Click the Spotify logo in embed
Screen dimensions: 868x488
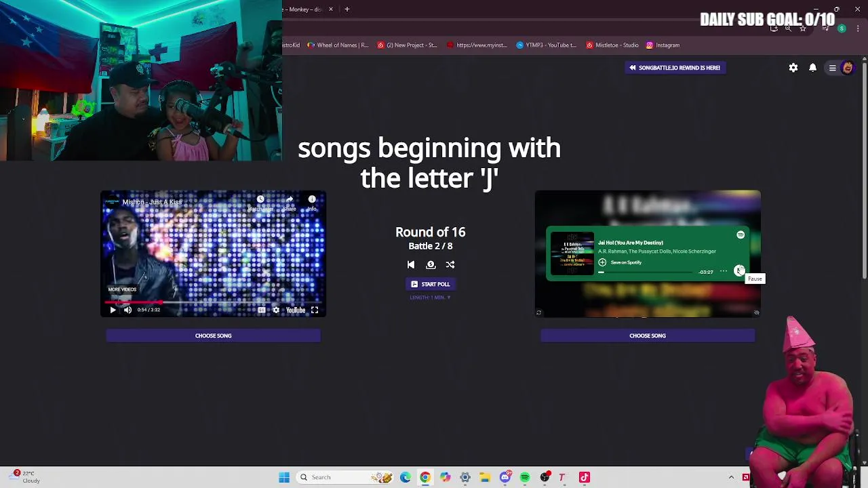click(x=741, y=235)
